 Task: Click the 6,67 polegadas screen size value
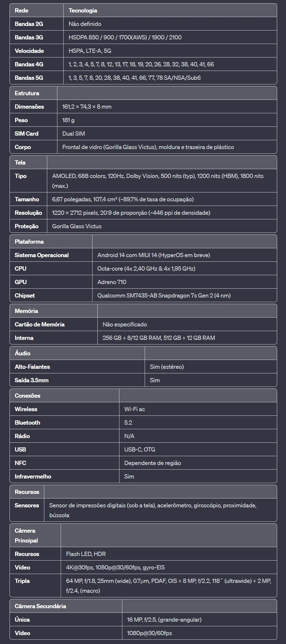click(x=123, y=199)
